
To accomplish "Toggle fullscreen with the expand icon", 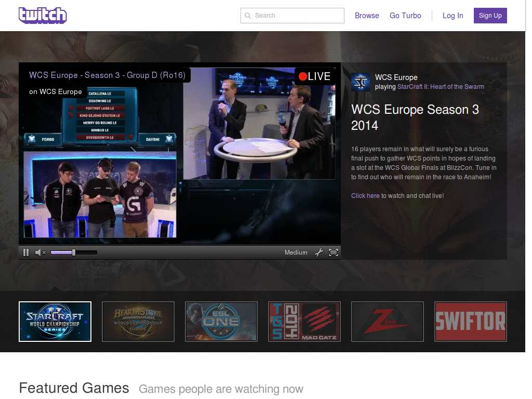I will (334, 252).
